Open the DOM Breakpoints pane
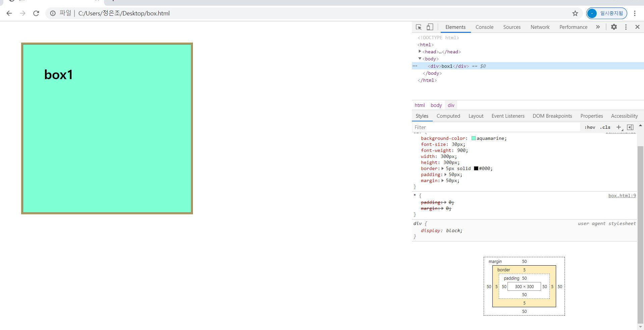 click(x=552, y=116)
